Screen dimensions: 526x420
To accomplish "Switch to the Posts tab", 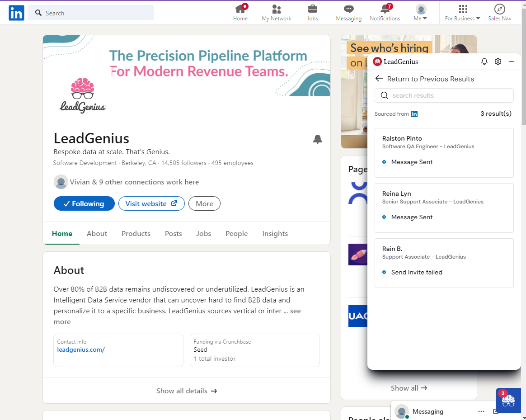I will [x=174, y=233].
